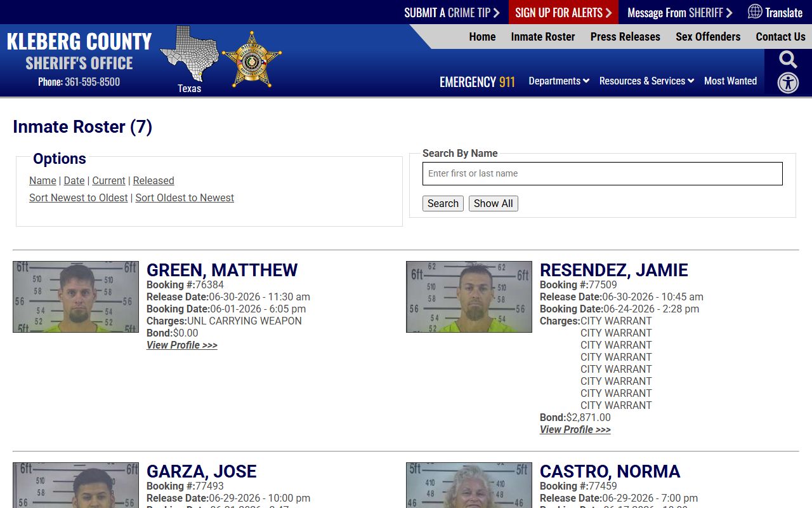Click the Search button
The image size is (812, 508).
[x=443, y=204]
